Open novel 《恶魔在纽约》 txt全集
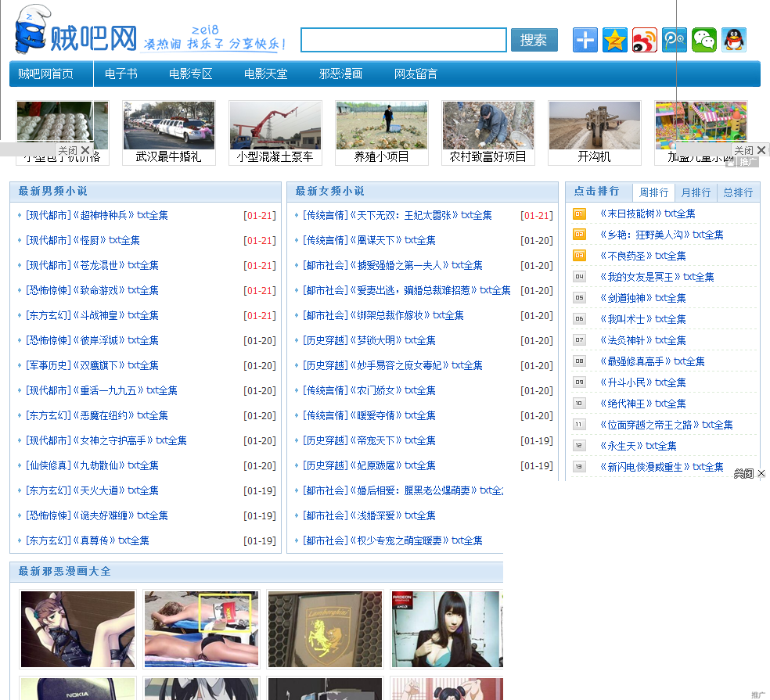This screenshot has height=700, width=770. [x=121, y=416]
